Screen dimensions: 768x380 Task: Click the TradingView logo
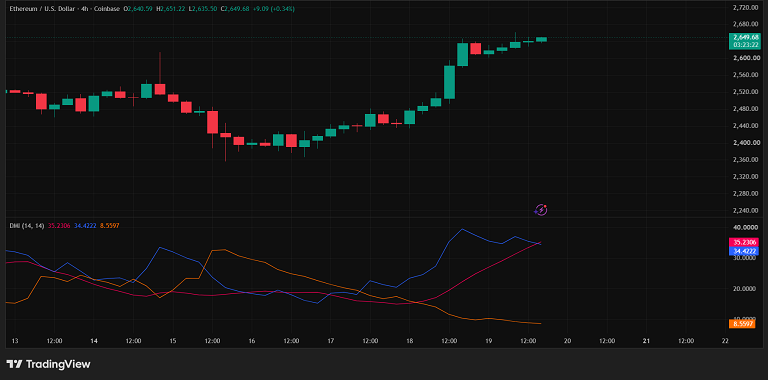[x=48, y=364]
